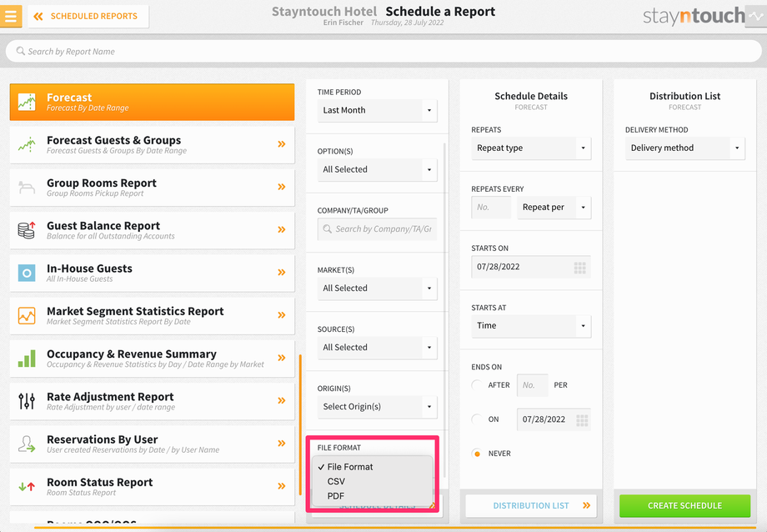Click the staynTouch logo

pyautogui.click(x=694, y=16)
